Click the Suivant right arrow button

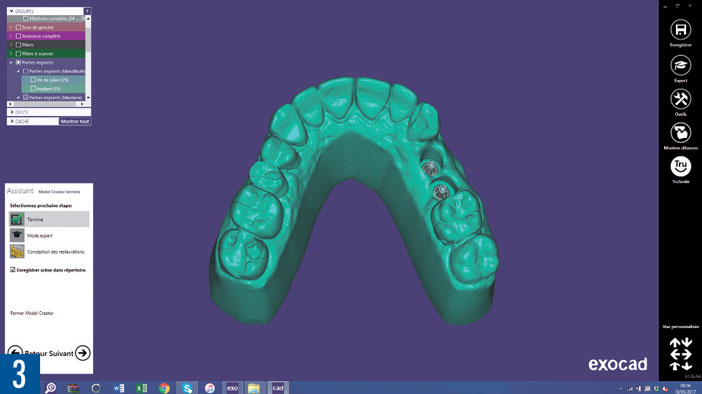click(82, 353)
